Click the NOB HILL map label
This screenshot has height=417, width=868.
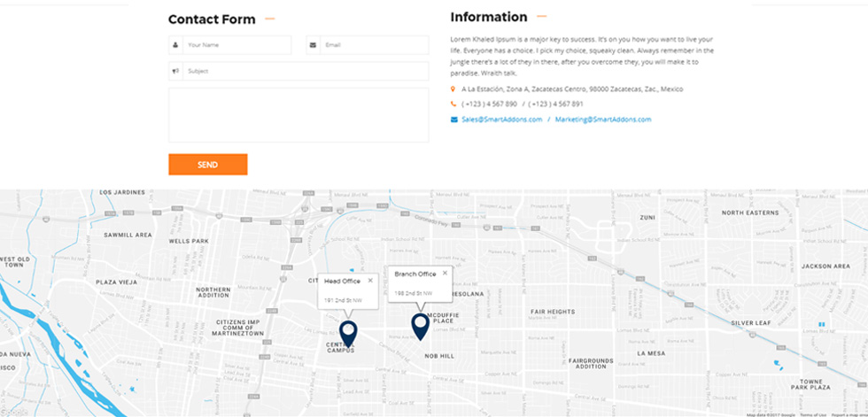439,356
